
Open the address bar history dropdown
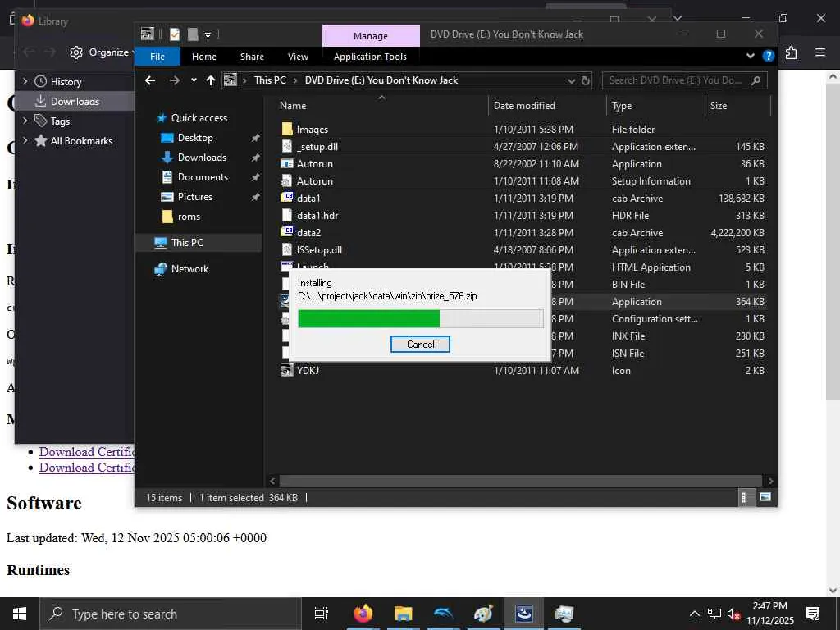(x=571, y=81)
